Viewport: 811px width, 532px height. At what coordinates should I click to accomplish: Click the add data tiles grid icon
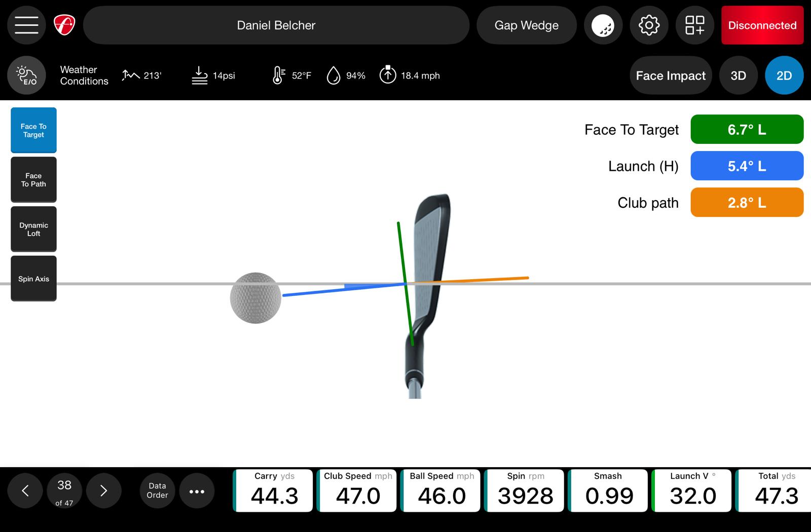click(694, 25)
